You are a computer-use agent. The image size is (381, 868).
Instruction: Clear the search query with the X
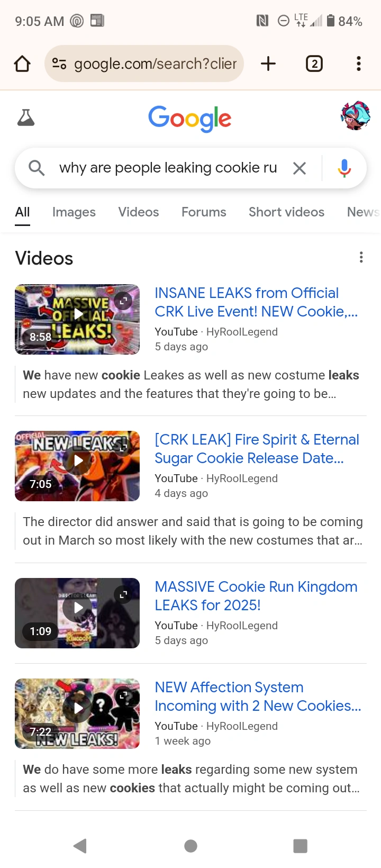tap(300, 168)
